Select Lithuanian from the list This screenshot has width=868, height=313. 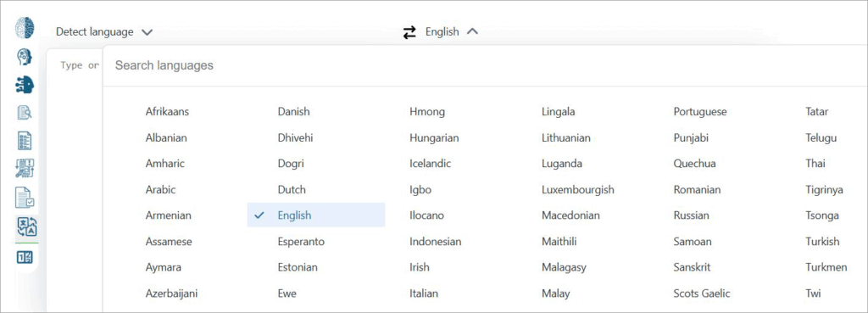tap(566, 138)
